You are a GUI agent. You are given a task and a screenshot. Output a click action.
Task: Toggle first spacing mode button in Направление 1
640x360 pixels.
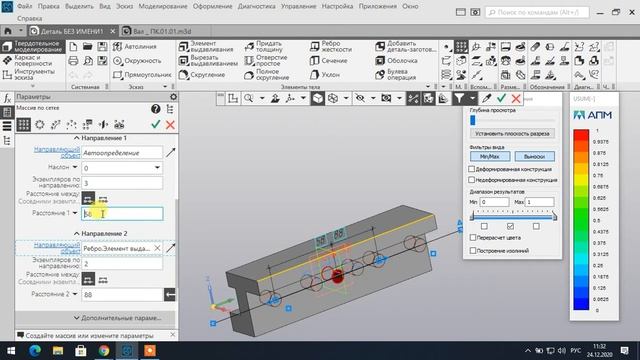pos(88,199)
